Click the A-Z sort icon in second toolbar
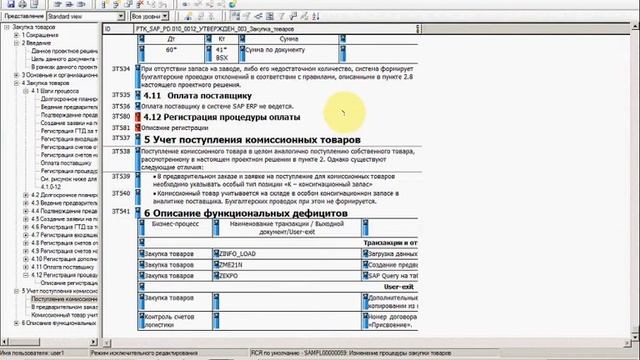 pyautogui.click(x=316, y=16)
